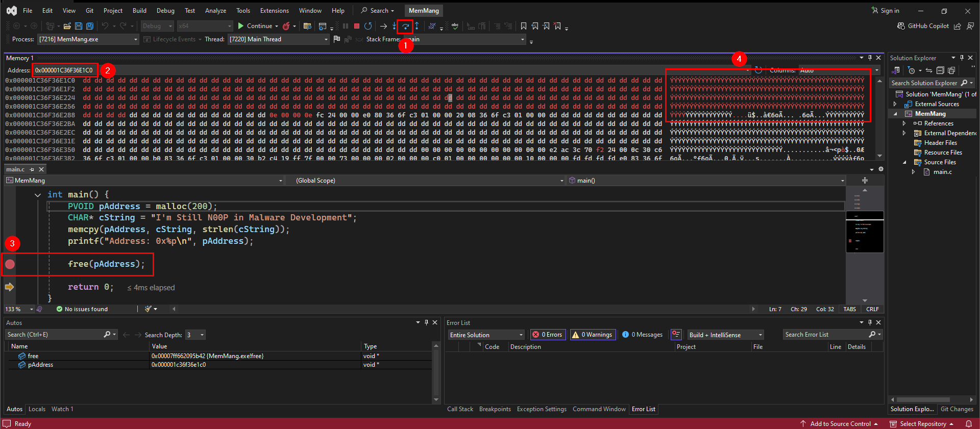980x429 pixels.
Task: Click the Step Over icon
Action: [405, 26]
